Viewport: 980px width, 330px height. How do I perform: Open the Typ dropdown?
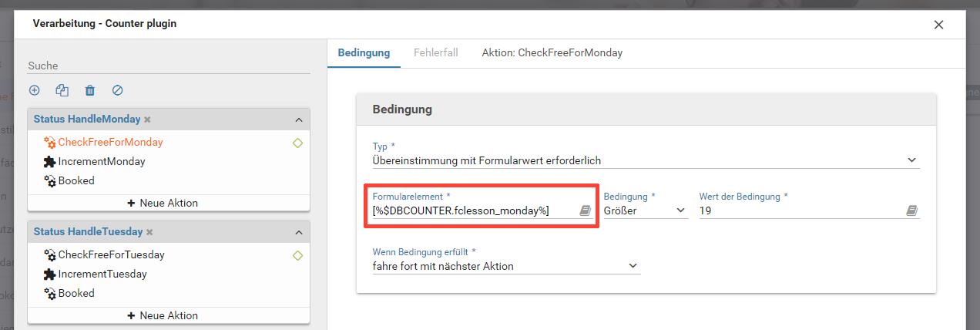[x=911, y=160]
